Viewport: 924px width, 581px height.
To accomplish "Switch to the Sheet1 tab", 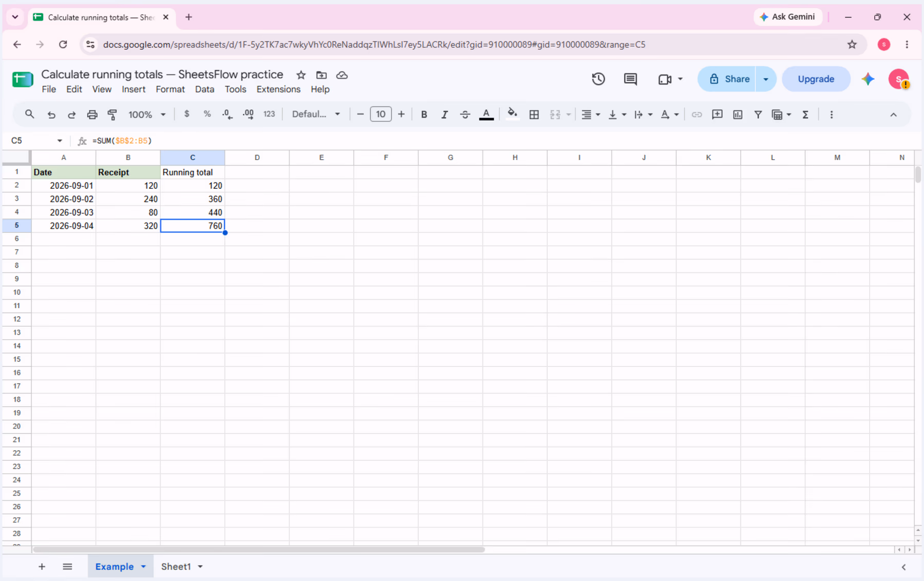I will [x=176, y=567].
